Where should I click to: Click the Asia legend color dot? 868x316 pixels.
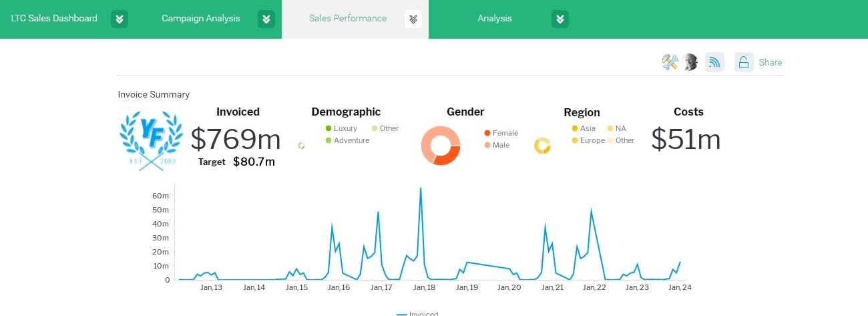click(x=575, y=128)
